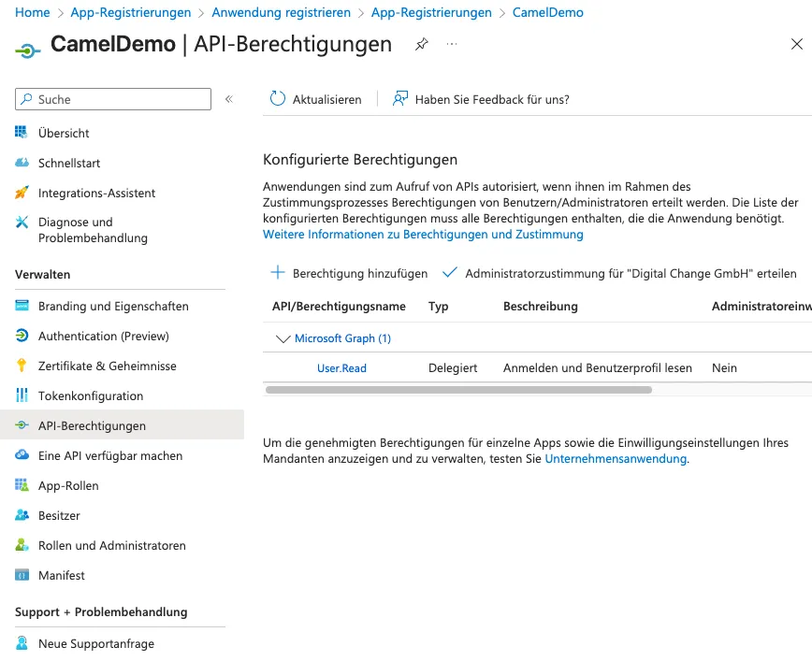Screen dimensions: 812x661
Task: Open the Unternehmensanwendung link
Action: tap(616, 459)
